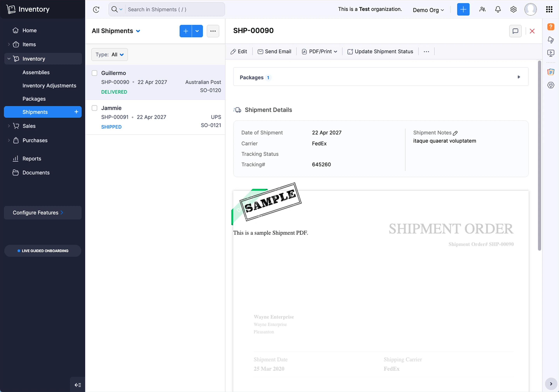Open list more options ellipsis button
Viewport: 559px width, 392px height.
213,31
